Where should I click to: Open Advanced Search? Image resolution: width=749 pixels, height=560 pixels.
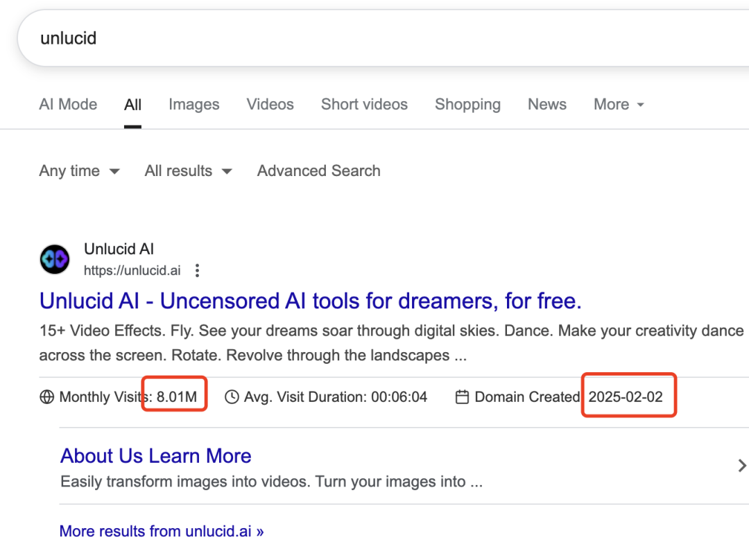[x=318, y=171]
